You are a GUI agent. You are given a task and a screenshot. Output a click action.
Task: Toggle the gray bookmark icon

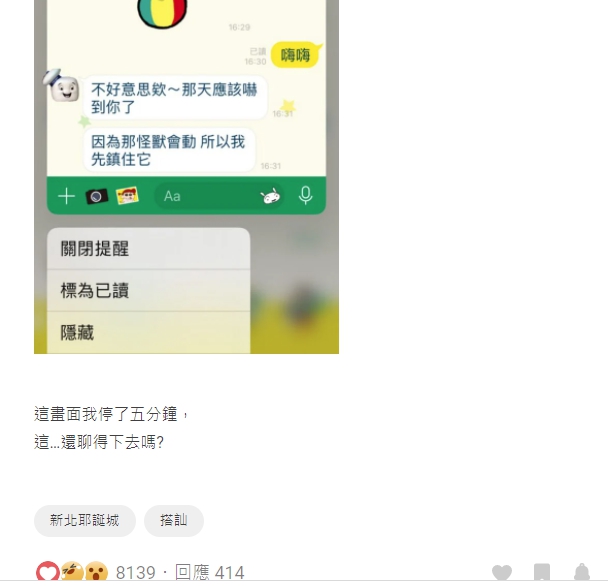pyautogui.click(x=542, y=572)
